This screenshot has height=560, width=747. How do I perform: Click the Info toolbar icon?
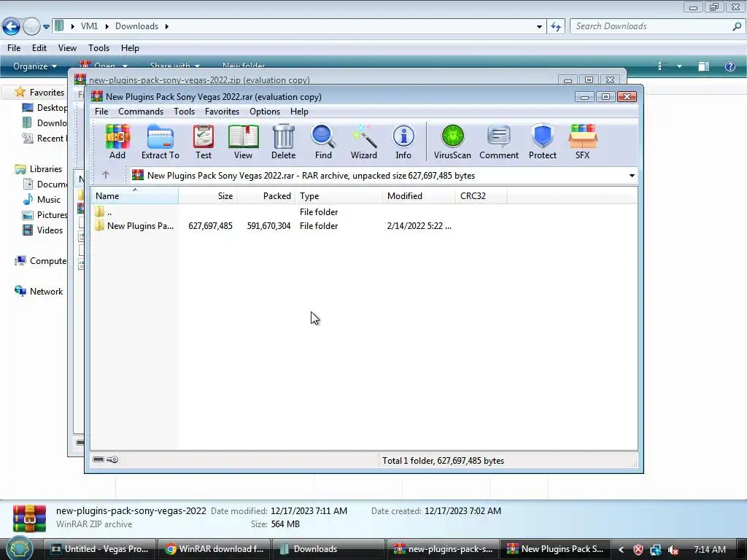[403, 141]
